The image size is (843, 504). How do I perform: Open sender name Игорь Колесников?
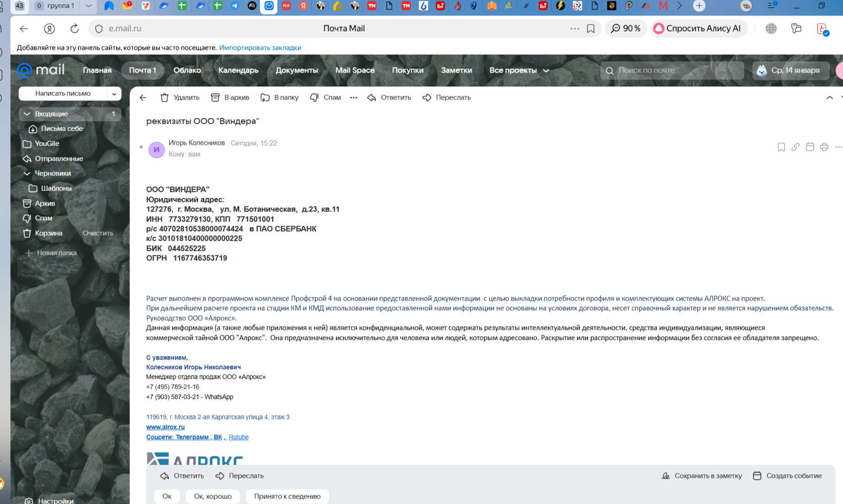click(196, 143)
